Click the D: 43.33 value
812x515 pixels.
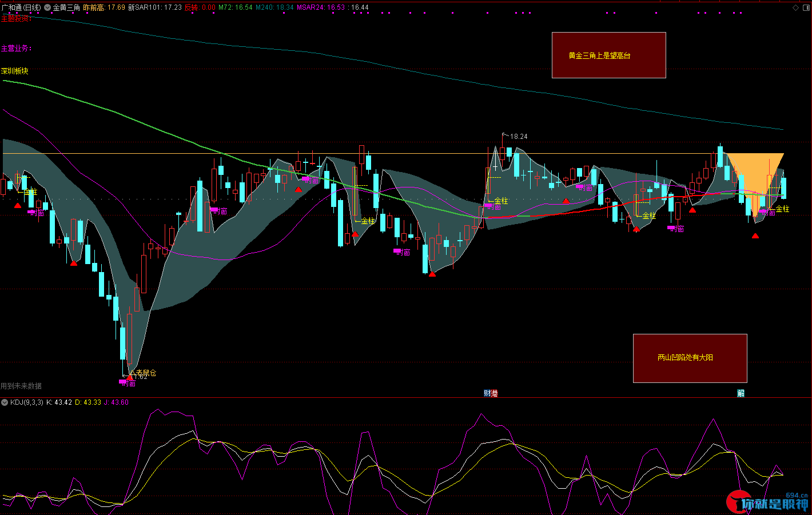click(x=88, y=402)
